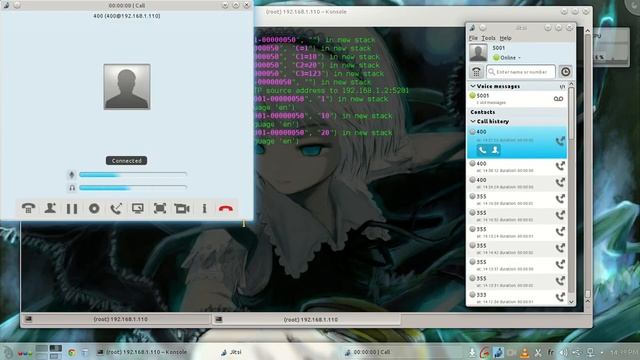Select the second 400 call history entry
This screenshot has width=640, height=360.
coord(517,167)
